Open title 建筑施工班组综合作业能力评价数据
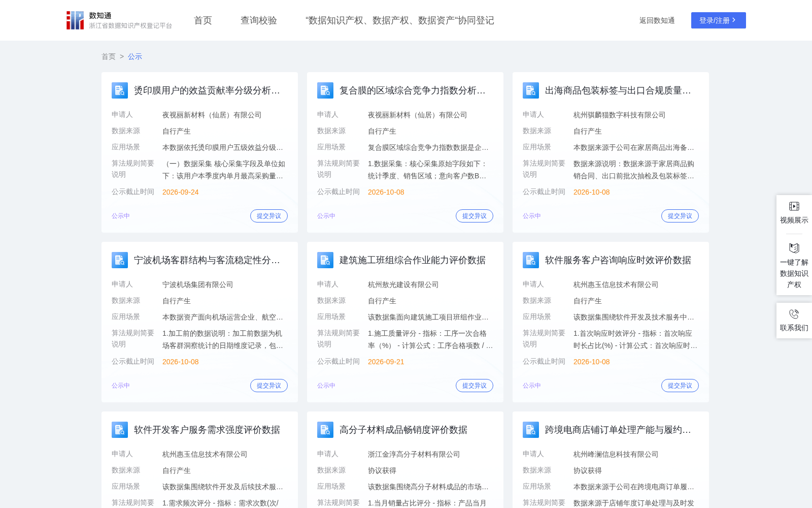 (413, 260)
